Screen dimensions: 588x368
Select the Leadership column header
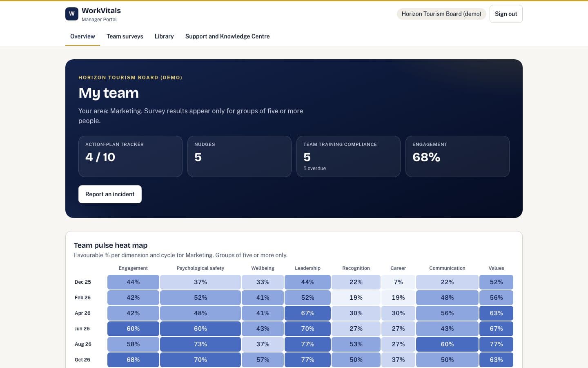(x=308, y=268)
